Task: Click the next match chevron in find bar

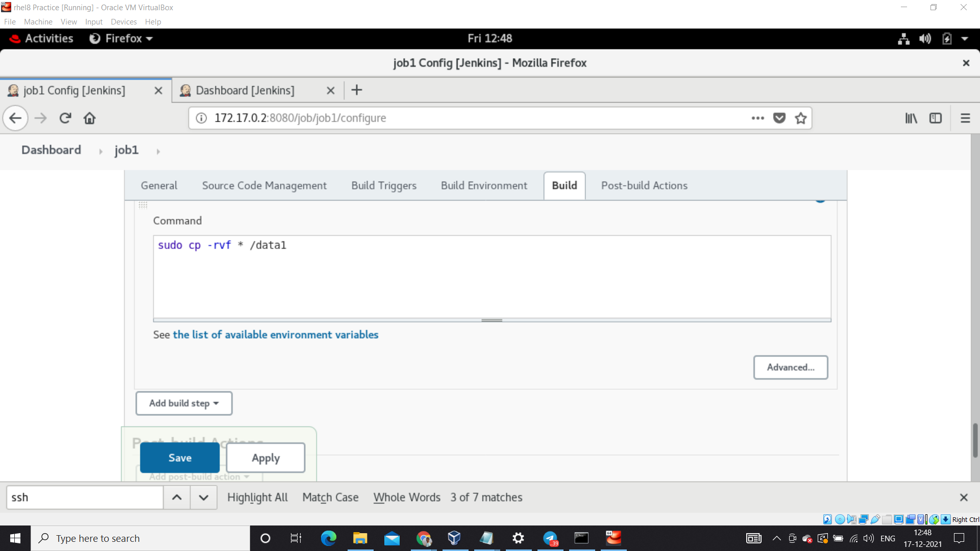Action: coord(203,497)
